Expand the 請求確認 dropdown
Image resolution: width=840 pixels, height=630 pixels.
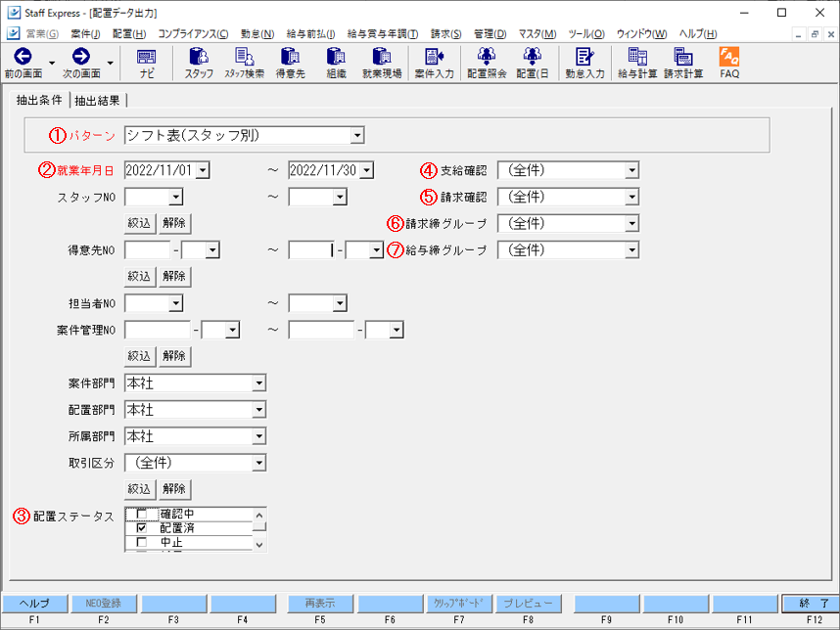632,197
